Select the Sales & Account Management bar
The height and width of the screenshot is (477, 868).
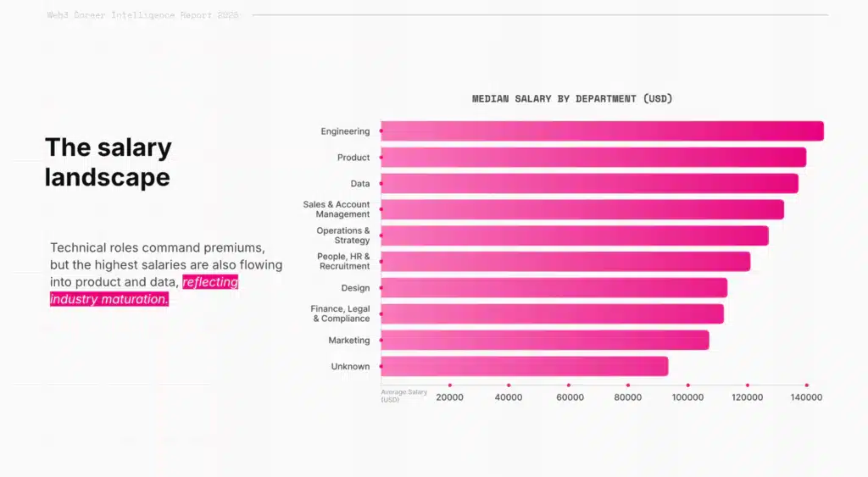(582, 209)
